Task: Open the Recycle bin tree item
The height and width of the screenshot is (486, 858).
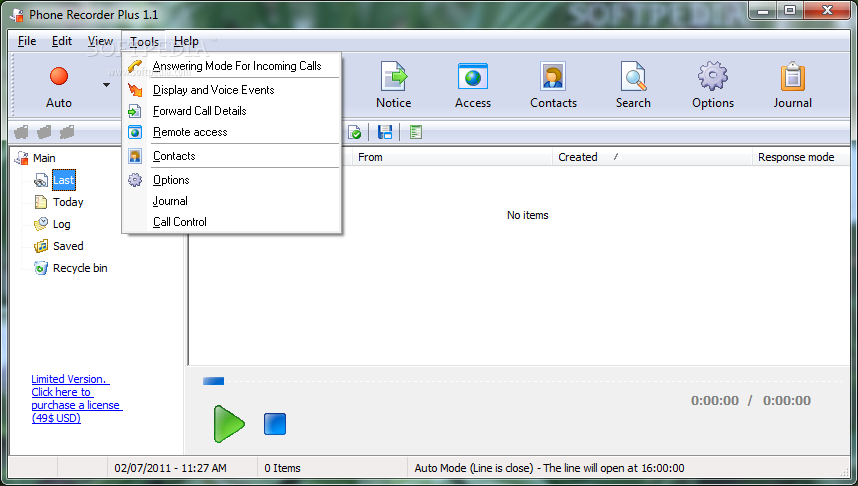Action: tap(80, 268)
